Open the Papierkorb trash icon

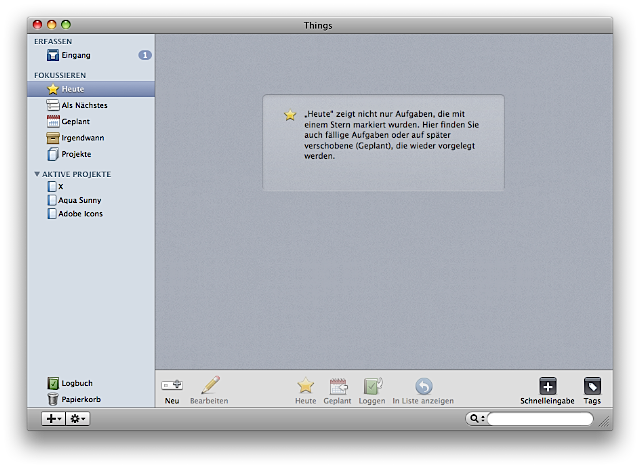point(53,399)
